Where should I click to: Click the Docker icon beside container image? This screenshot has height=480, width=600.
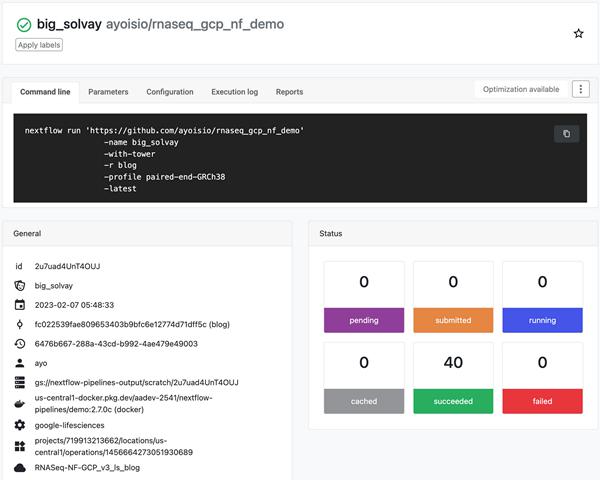click(x=20, y=403)
